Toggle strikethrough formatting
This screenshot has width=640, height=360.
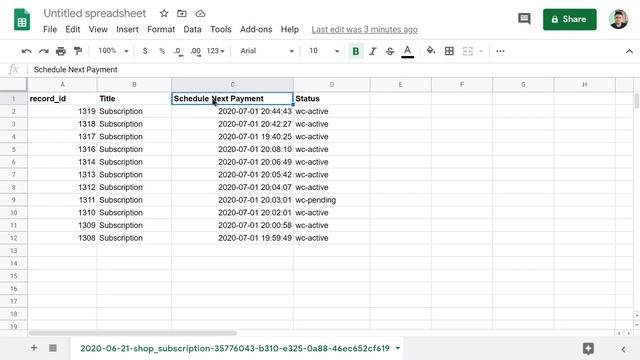[x=390, y=51]
